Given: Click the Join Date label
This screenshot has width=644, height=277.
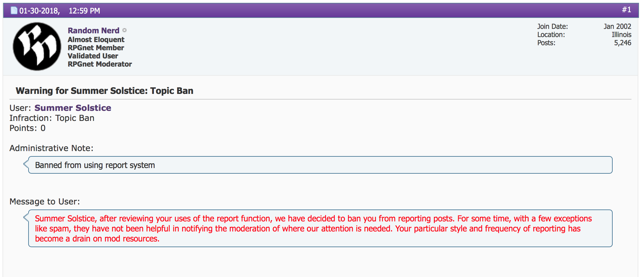Looking at the screenshot, I should tap(552, 26).
